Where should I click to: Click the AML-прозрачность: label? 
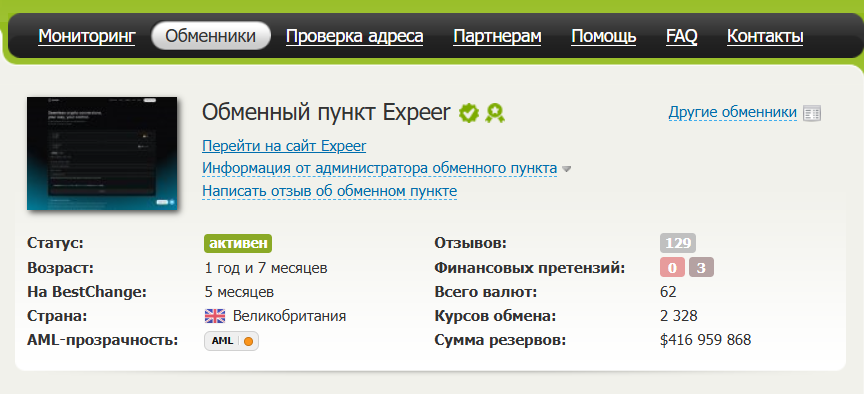[102, 341]
